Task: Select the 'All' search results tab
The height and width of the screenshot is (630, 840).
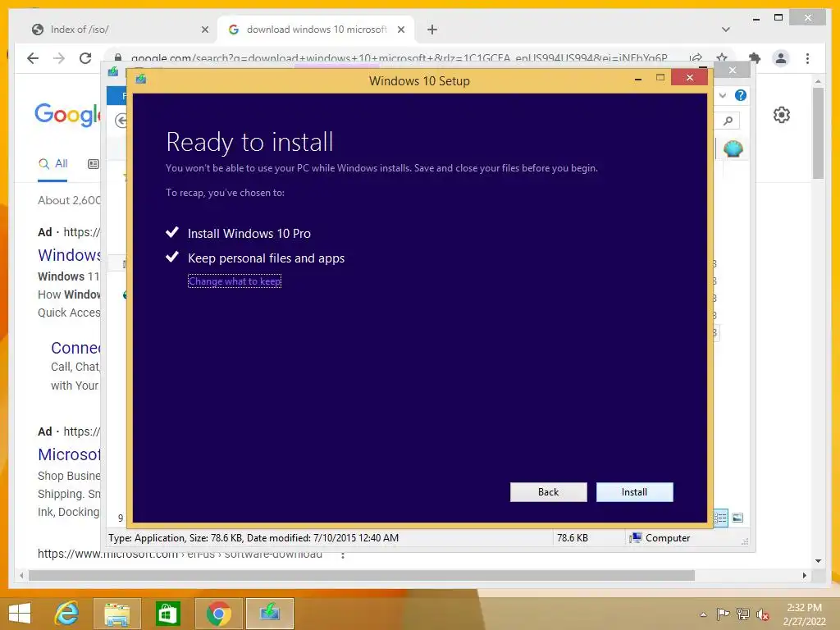Action: pyautogui.click(x=53, y=163)
